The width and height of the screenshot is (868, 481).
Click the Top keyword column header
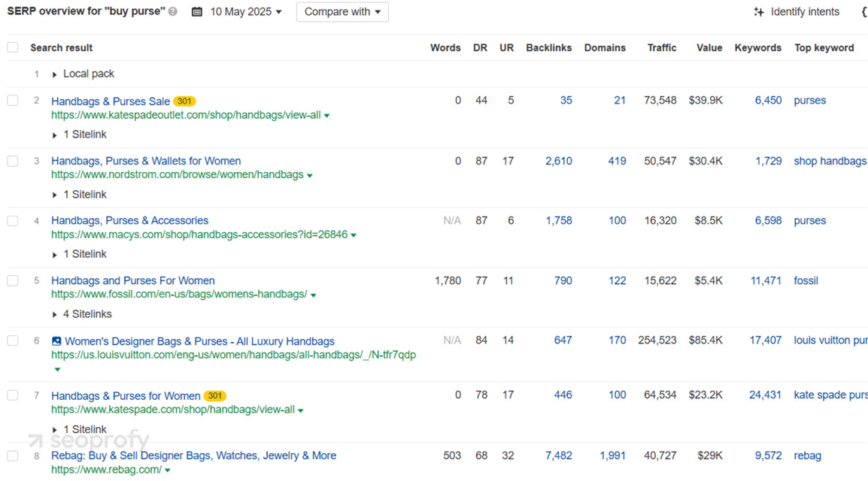click(824, 47)
